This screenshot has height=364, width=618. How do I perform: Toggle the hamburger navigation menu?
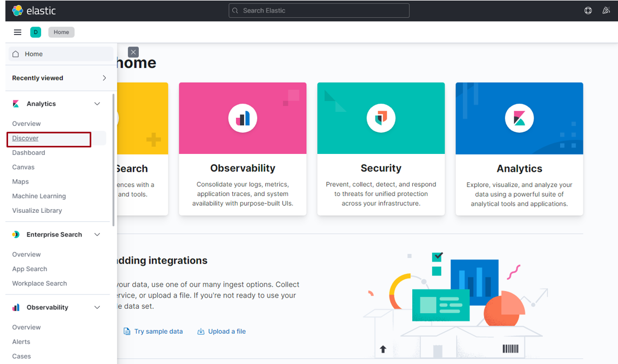coord(17,32)
